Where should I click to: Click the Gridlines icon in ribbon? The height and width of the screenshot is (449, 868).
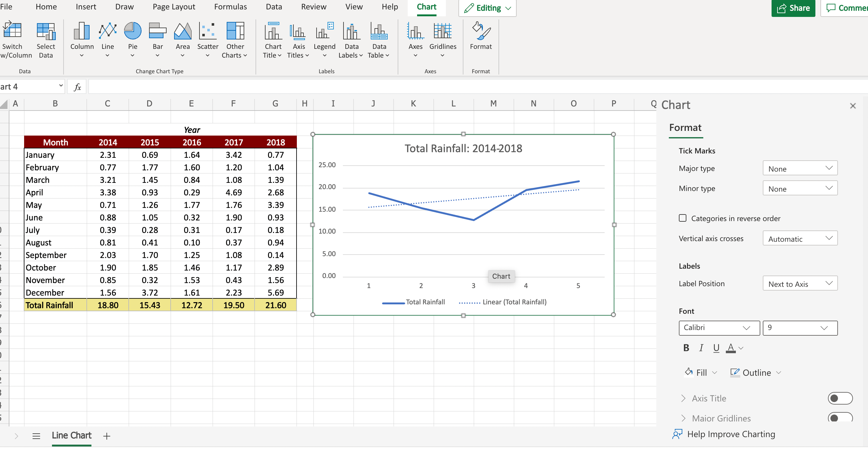click(442, 31)
